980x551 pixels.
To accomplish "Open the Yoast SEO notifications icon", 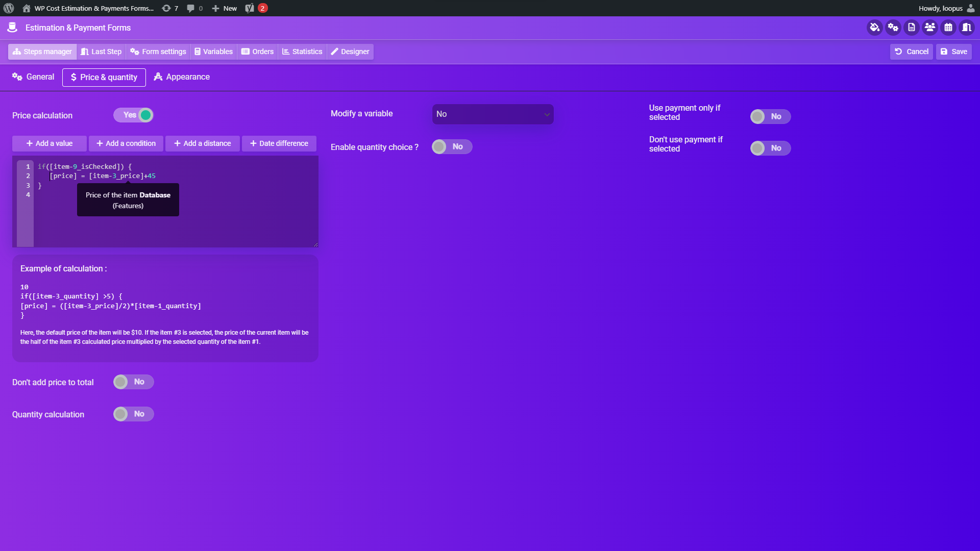I will [256, 8].
